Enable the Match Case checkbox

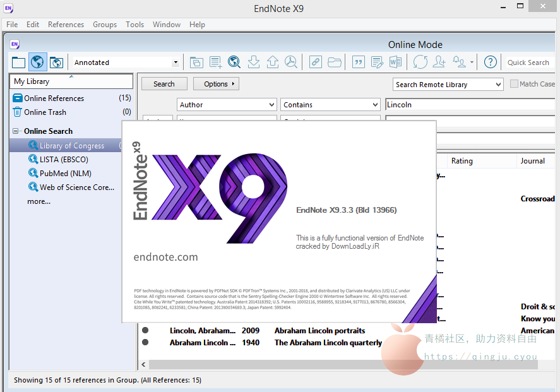(x=514, y=84)
